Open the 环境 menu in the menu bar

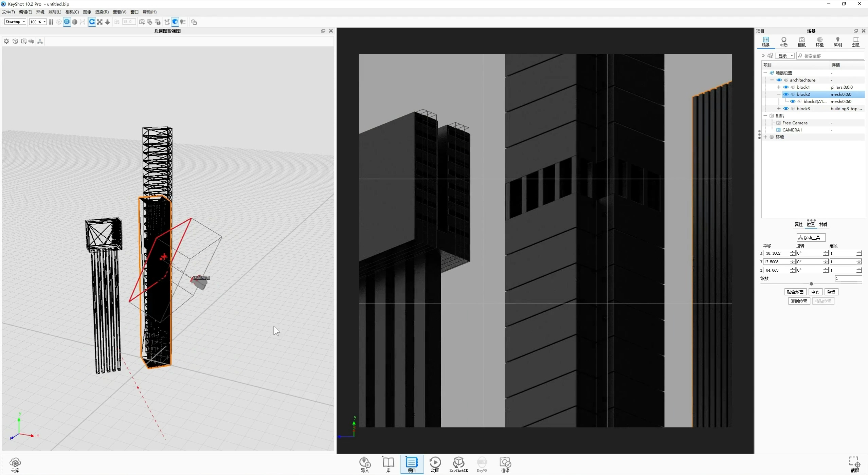[40, 12]
